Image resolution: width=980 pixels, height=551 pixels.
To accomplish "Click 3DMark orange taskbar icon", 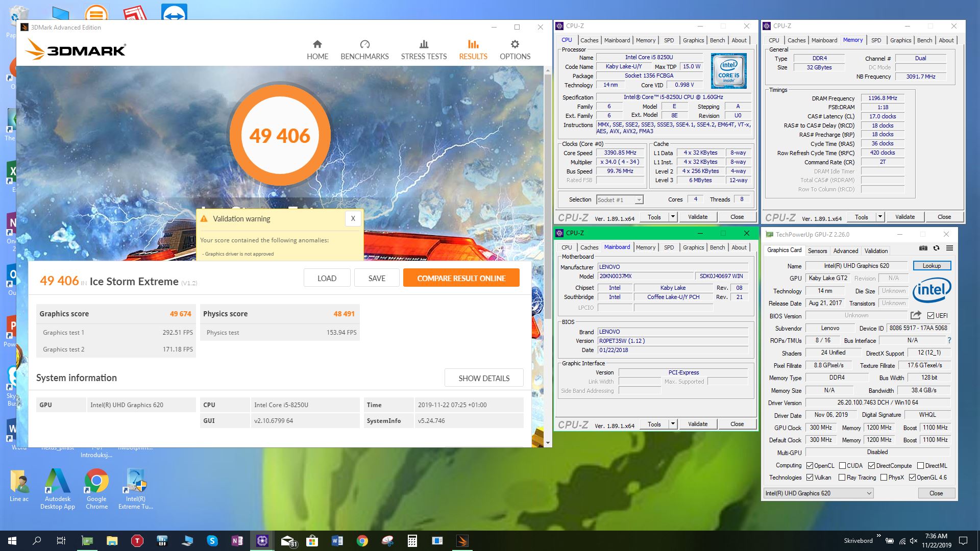I will [x=462, y=541].
